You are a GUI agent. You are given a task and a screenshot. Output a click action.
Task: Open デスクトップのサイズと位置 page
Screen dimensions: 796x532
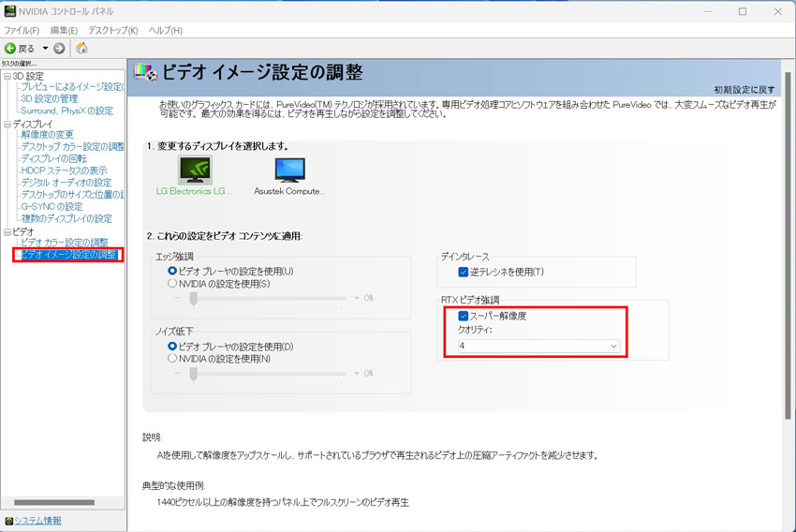point(72,195)
